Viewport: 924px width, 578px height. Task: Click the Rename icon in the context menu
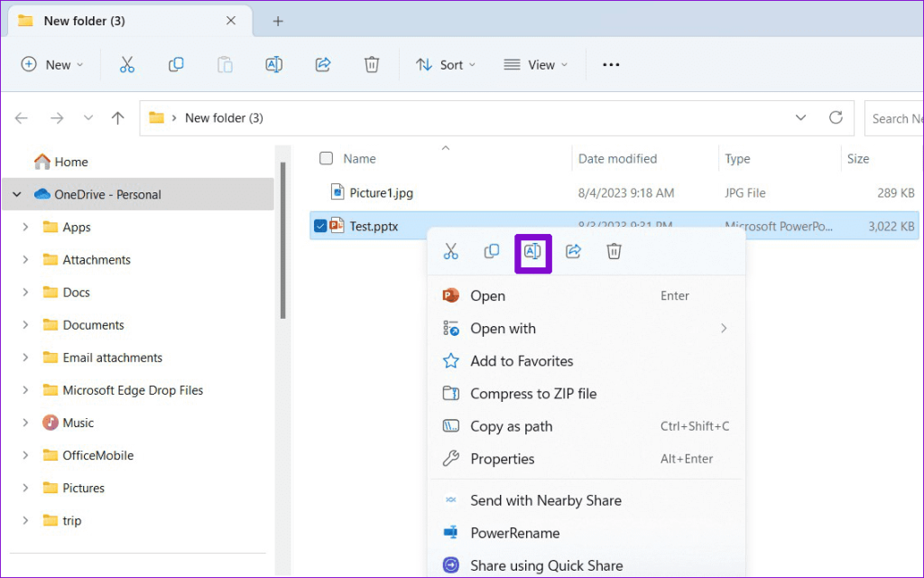(x=532, y=251)
